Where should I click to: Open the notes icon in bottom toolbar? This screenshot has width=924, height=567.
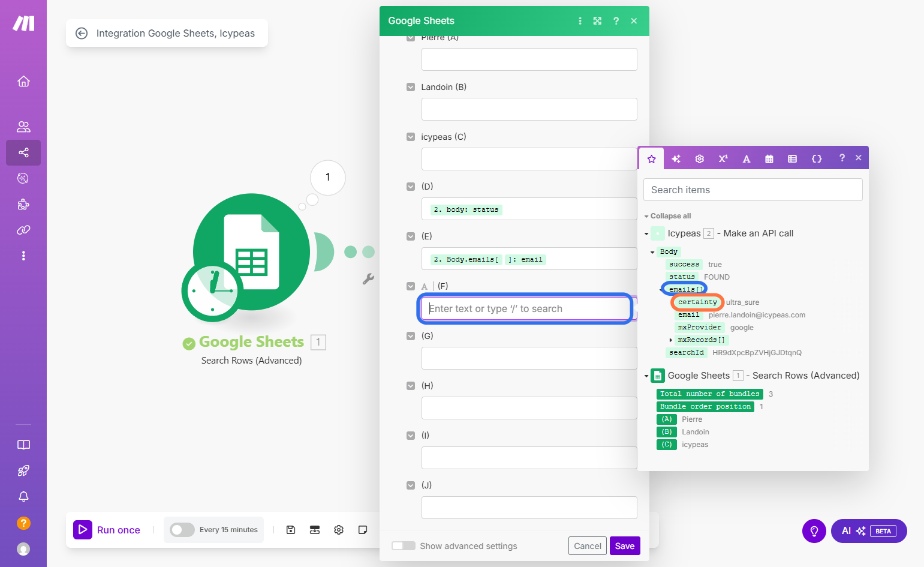363,530
